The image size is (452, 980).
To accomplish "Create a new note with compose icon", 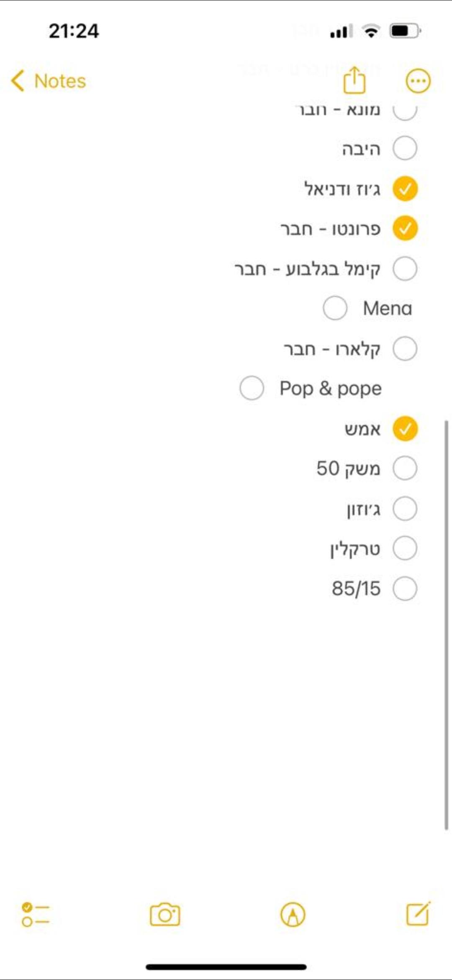I will point(418,914).
